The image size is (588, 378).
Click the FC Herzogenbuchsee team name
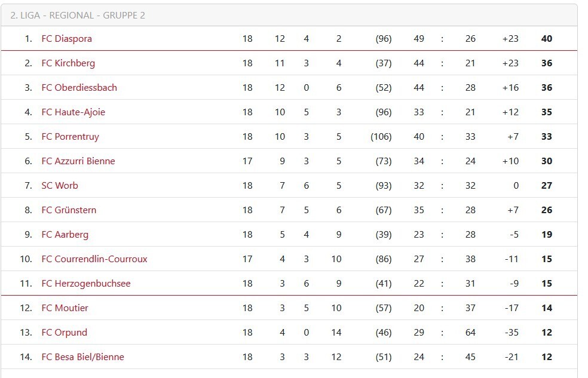(x=85, y=284)
